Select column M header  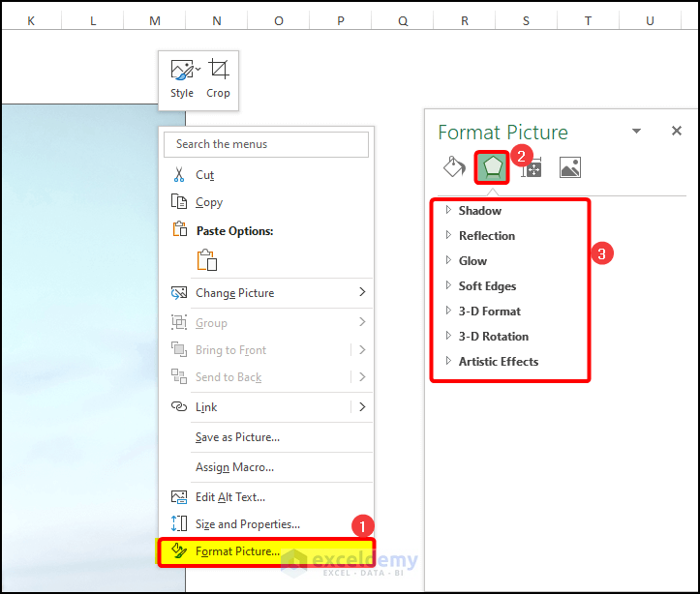[x=155, y=20]
